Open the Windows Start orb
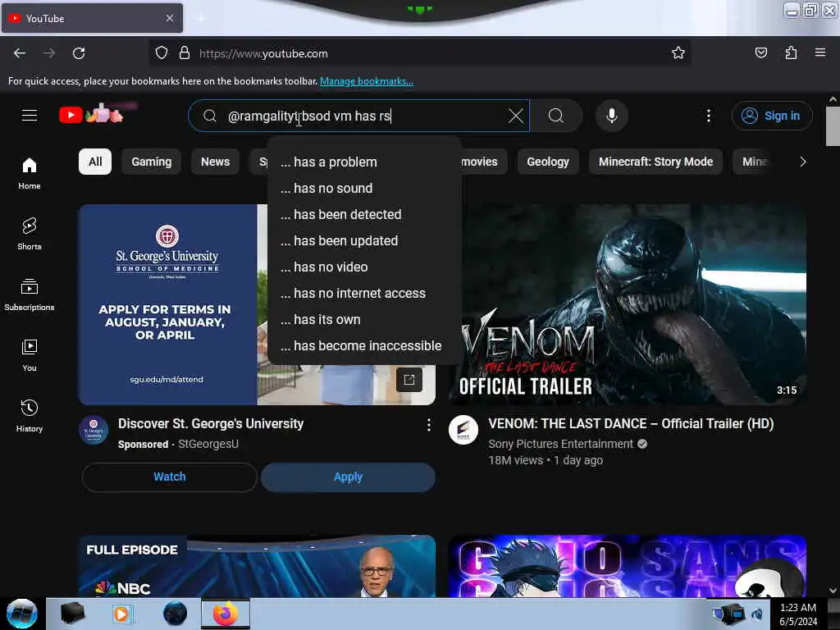This screenshot has width=840, height=630. [22, 614]
